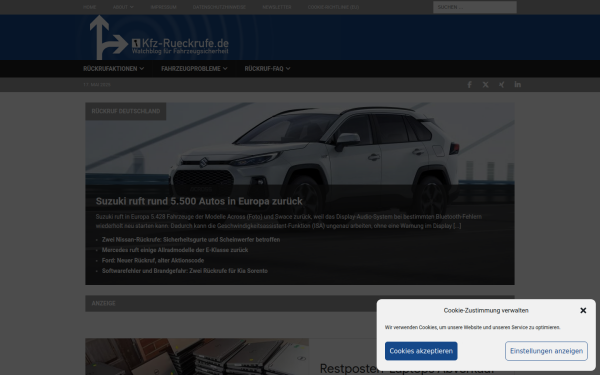The width and height of the screenshot is (600, 375).
Task: Open Kia Sorento Rückrufe article
Action: pos(185,271)
